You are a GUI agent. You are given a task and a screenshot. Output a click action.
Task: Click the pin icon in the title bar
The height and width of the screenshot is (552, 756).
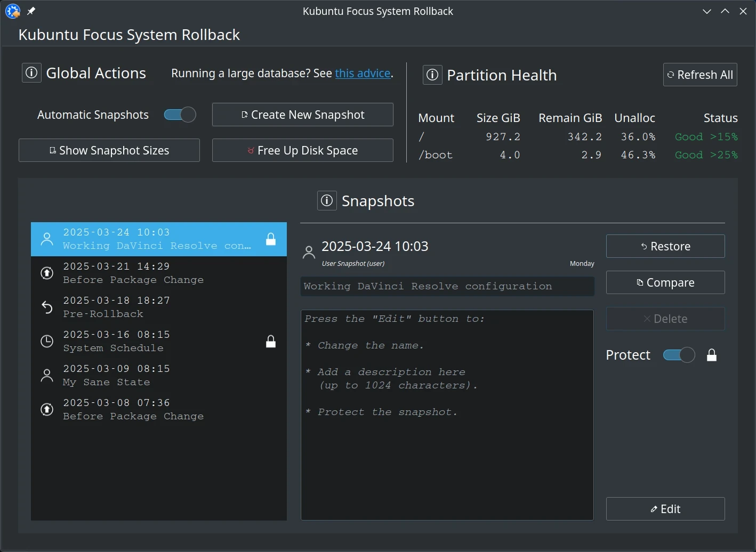click(30, 11)
